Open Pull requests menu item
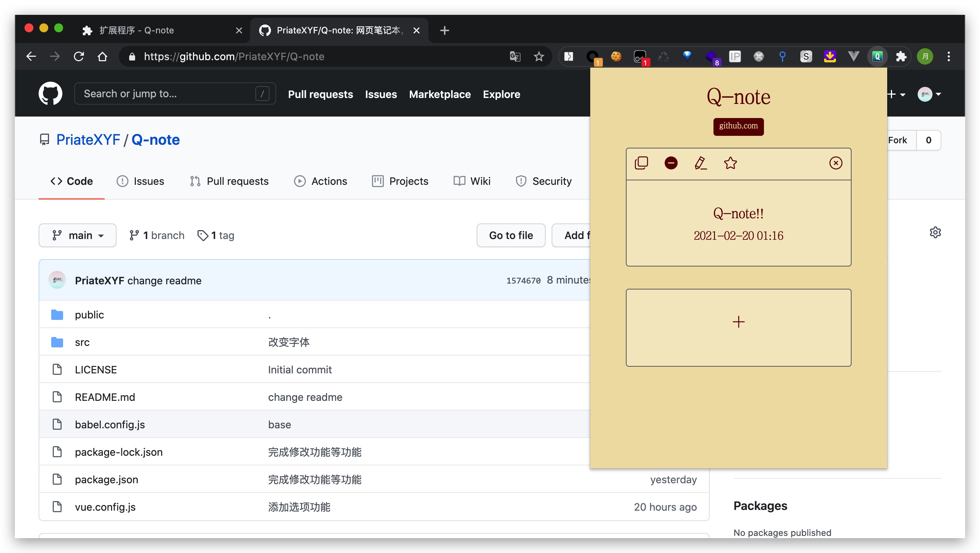Screen dimensions: 980x553 click(321, 94)
